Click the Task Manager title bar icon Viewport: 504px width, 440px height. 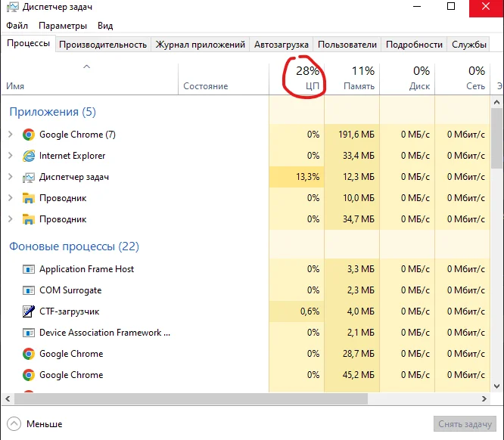click(x=11, y=8)
